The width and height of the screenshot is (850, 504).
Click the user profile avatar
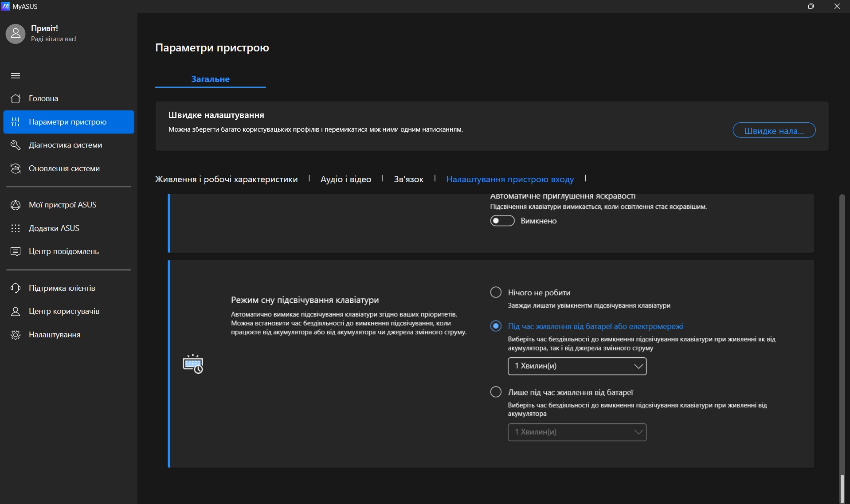click(16, 34)
